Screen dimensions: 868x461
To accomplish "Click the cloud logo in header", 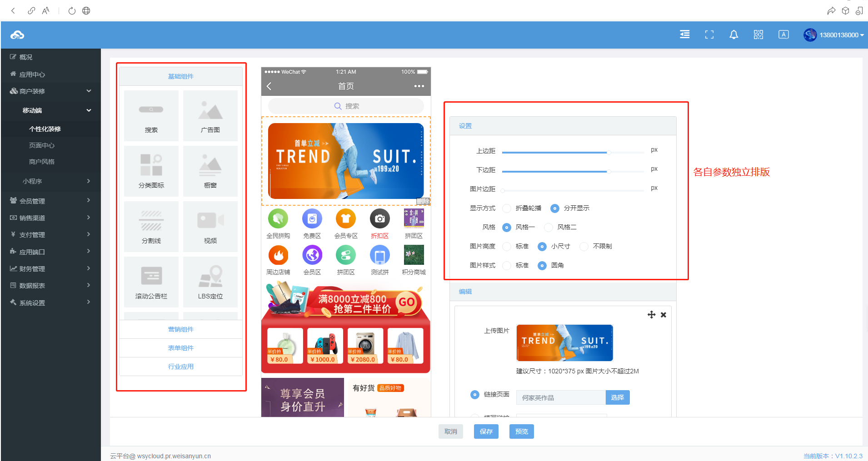I will click(17, 35).
